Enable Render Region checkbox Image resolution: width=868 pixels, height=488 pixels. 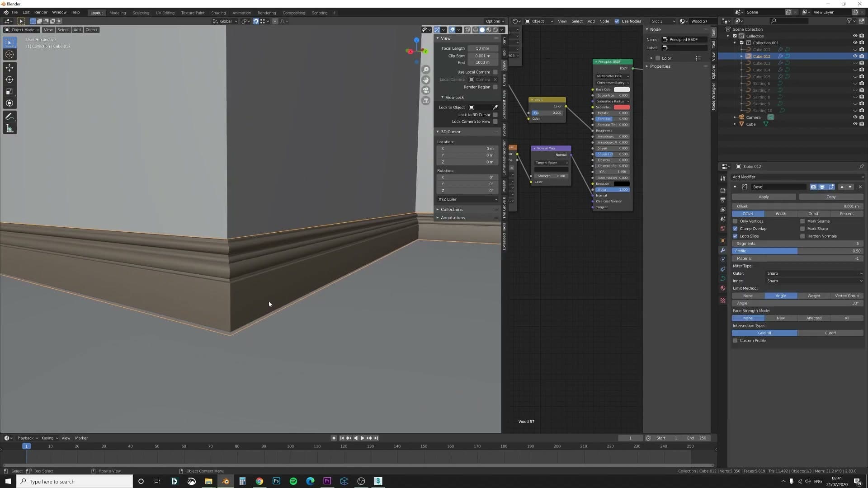tap(495, 87)
